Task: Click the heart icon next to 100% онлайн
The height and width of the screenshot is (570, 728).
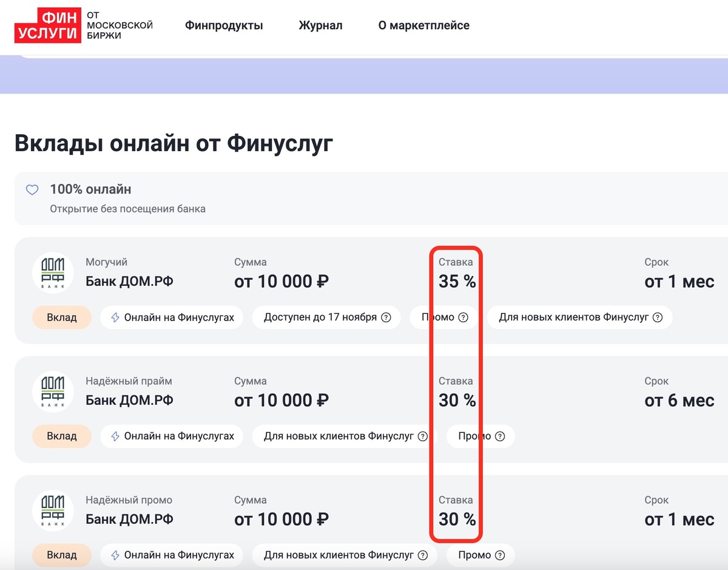Action: click(32, 190)
